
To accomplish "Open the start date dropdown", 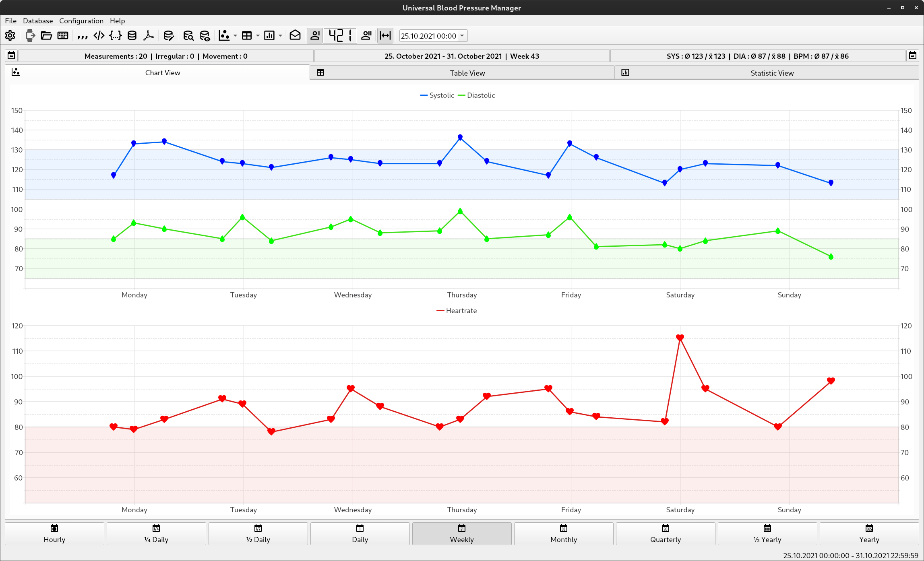I will point(461,35).
